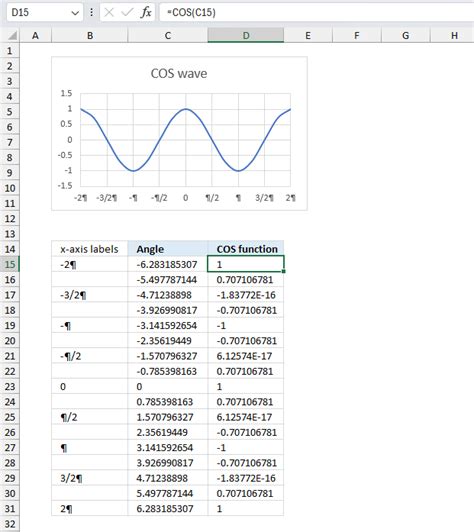
Task: Open the Name Box dropdown arrow
Action: 75,13
